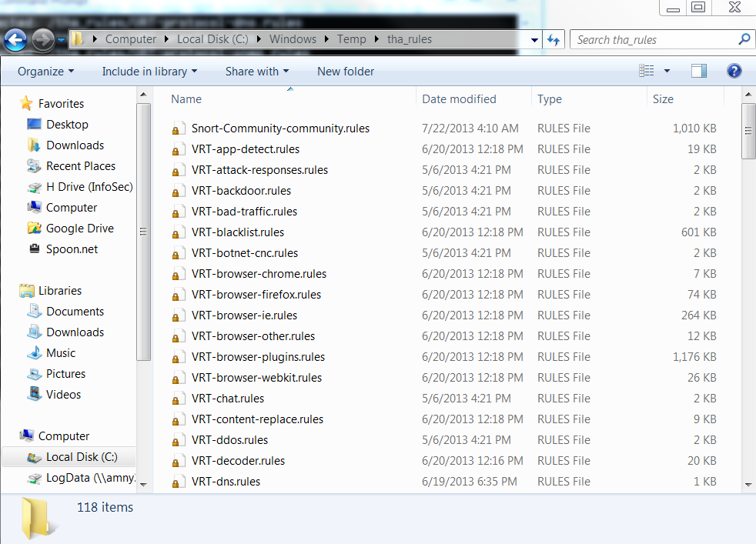Open the Google Drive favorite

(x=79, y=229)
